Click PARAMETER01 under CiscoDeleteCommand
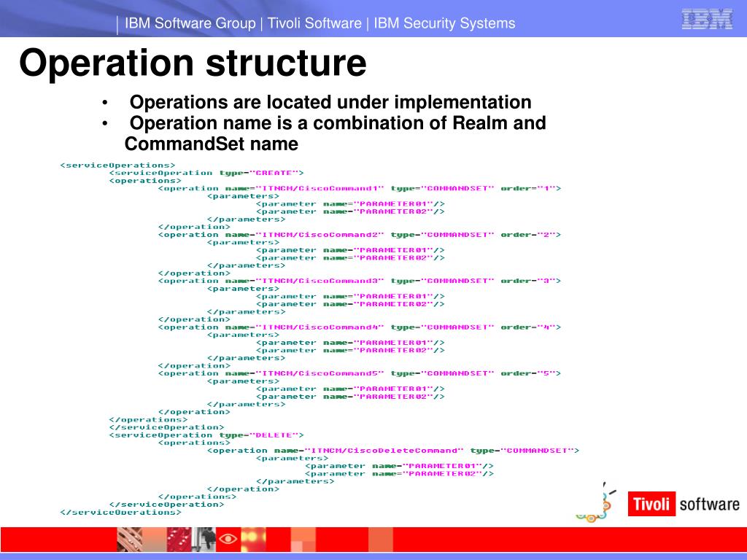Viewport: 747px width, 560px height. click(399, 466)
